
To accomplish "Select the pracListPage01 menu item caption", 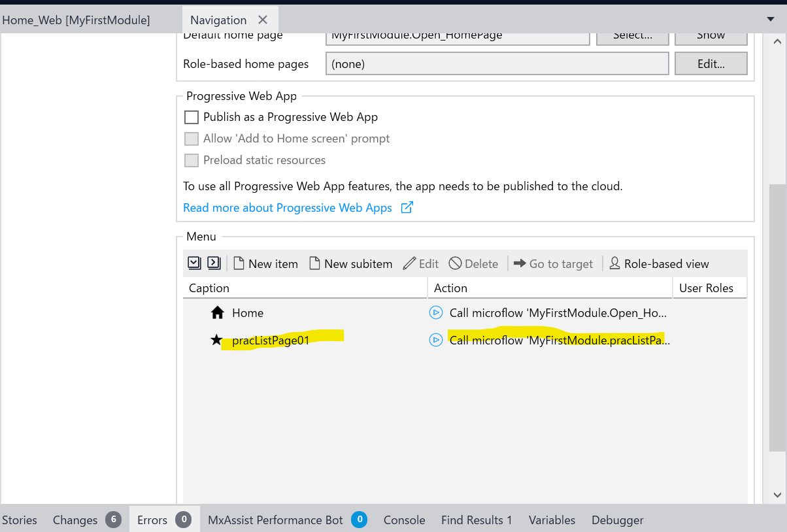I will (x=271, y=341).
